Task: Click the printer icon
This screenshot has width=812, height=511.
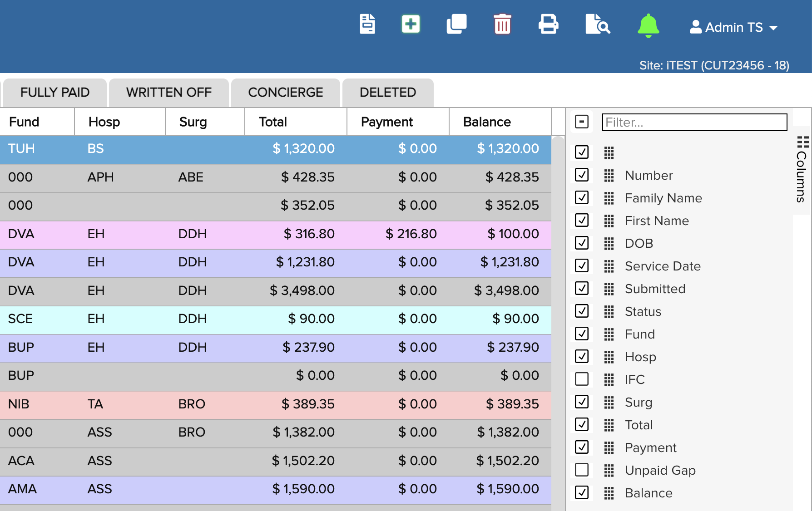Action: pos(548,24)
